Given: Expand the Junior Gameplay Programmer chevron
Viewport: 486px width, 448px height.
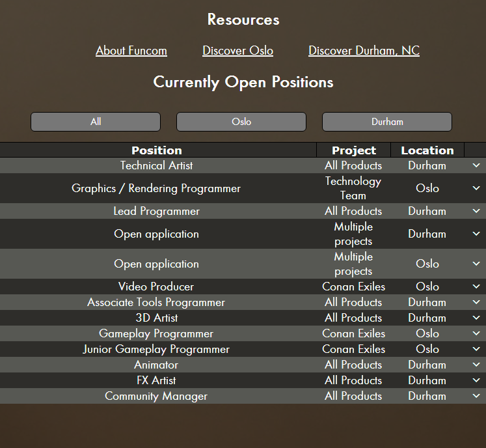Looking at the screenshot, I should tap(476, 349).
